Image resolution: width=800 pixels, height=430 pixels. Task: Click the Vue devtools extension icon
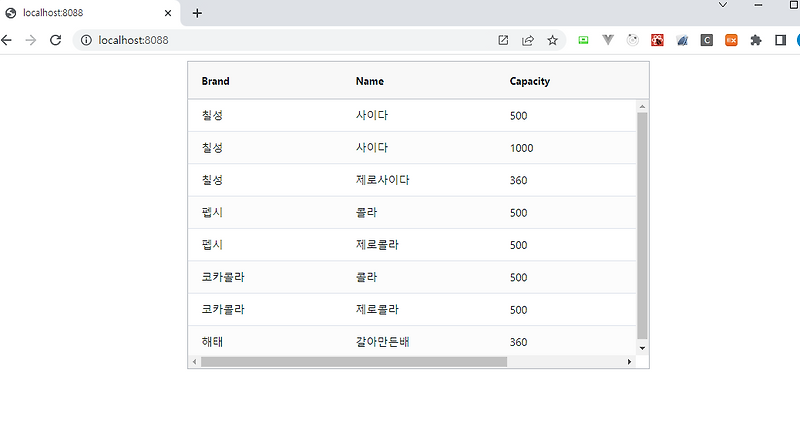[608, 40]
